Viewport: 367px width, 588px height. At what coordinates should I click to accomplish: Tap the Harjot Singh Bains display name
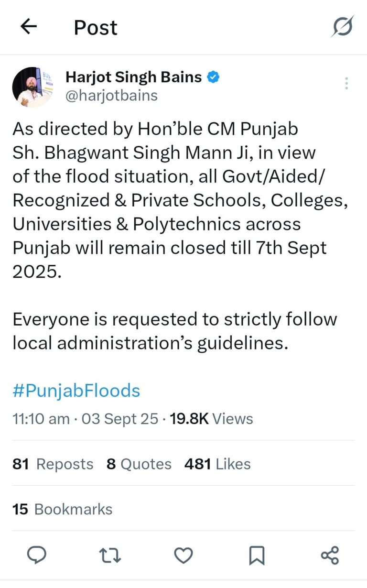pyautogui.click(x=133, y=77)
